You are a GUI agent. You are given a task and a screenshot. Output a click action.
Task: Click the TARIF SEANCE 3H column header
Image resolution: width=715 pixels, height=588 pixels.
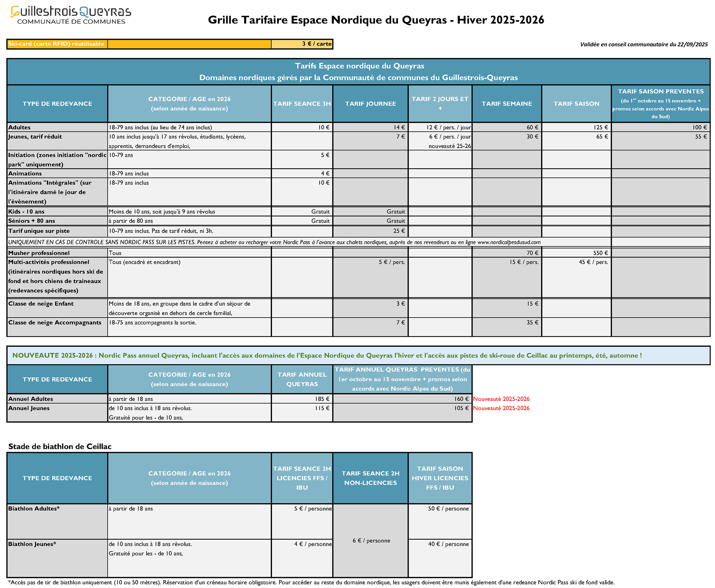[302, 104]
